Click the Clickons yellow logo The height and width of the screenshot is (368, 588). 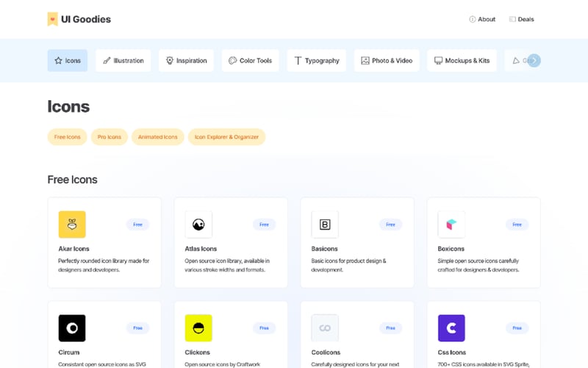coord(198,328)
